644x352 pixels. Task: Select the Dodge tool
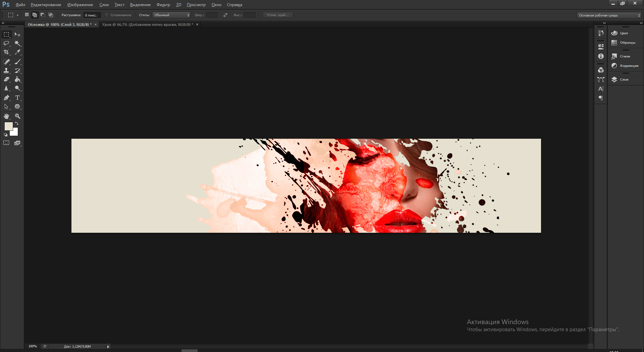17,88
